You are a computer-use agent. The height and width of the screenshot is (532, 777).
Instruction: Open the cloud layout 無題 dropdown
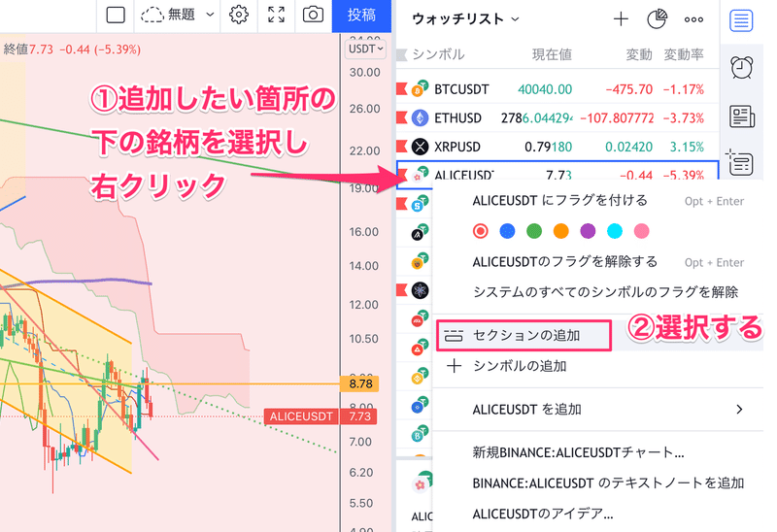pyautogui.click(x=178, y=15)
